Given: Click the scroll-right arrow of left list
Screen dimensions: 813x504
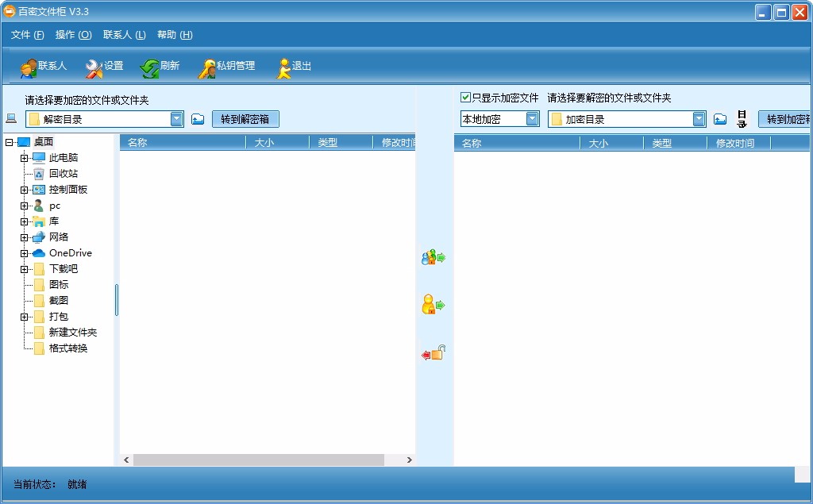Looking at the screenshot, I should coord(409,460).
